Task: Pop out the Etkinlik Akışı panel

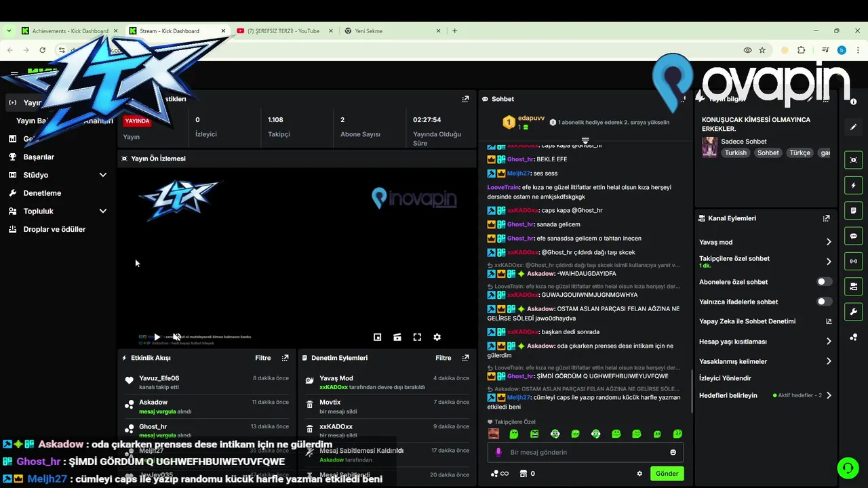Action: [285, 358]
